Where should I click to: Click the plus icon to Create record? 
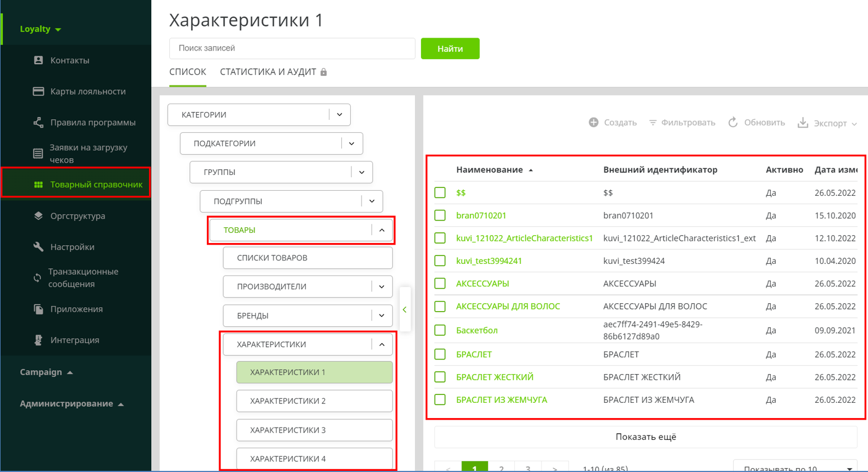coord(594,122)
